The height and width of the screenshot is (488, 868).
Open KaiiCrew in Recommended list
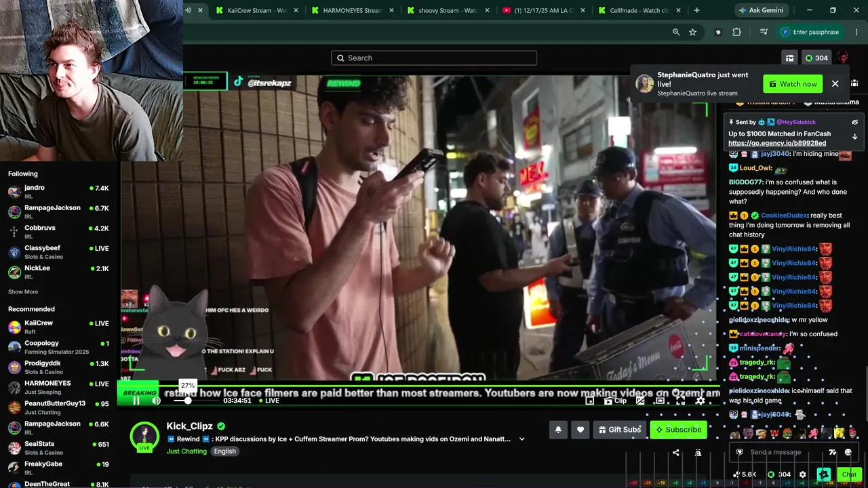[x=58, y=327]
